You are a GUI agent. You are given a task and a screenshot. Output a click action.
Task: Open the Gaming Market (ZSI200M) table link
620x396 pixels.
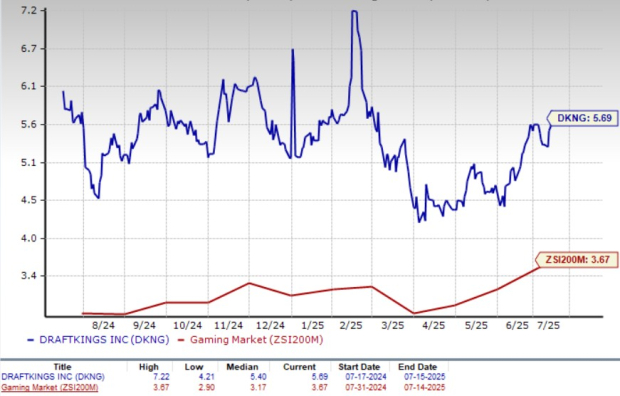click(50, 387)
